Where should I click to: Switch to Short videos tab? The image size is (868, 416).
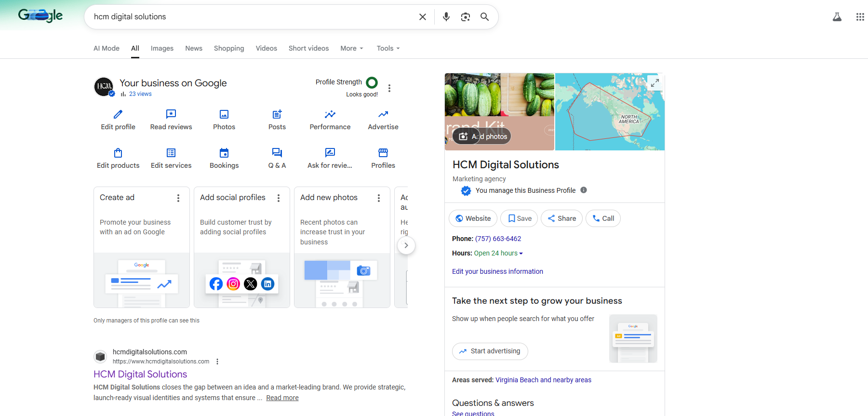pyautogui.click(x=309, y=48)
